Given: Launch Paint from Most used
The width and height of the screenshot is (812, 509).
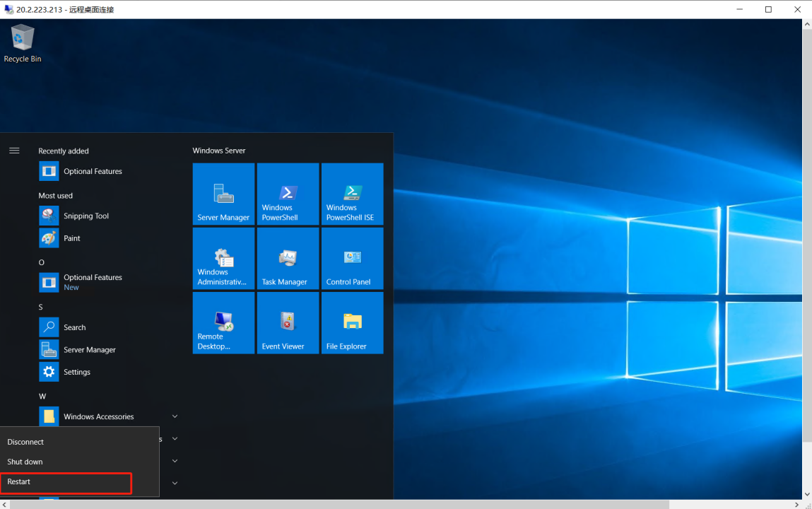Looking at the screenshot, I should click(109, 238).
